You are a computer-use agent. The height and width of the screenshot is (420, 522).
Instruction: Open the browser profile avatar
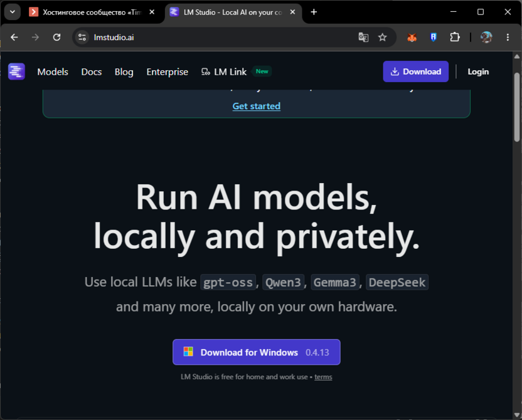pyautogui.click(x=486, y=37)
